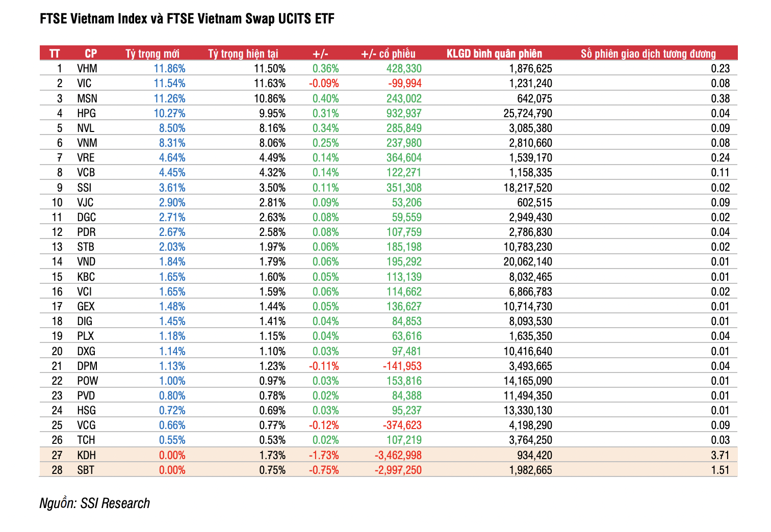Select VNM's current weight 8.06%
Screen dimensions: 771x532
272,143
